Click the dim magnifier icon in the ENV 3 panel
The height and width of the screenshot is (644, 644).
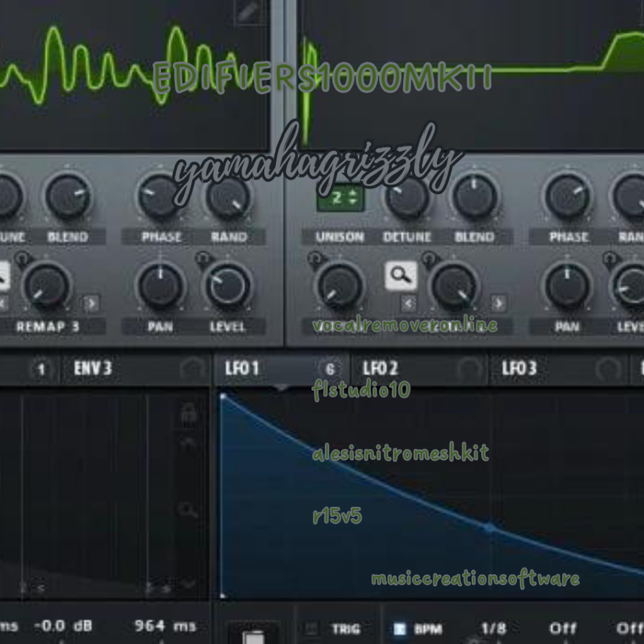point(188,509)
